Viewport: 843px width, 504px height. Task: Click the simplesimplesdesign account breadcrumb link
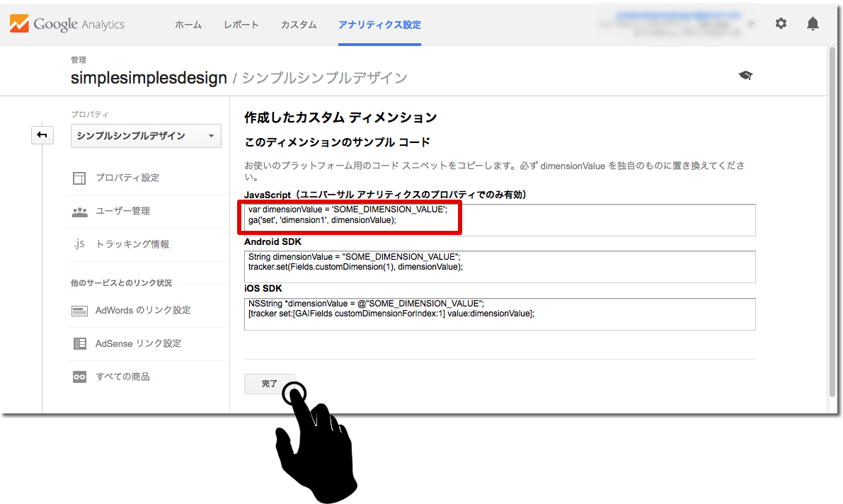[x=149, y=78]
